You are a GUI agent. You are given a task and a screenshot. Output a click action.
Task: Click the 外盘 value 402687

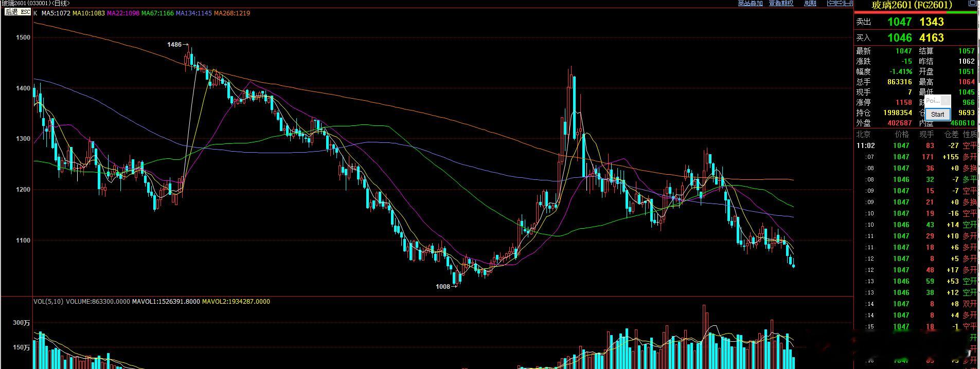[900, 123]
